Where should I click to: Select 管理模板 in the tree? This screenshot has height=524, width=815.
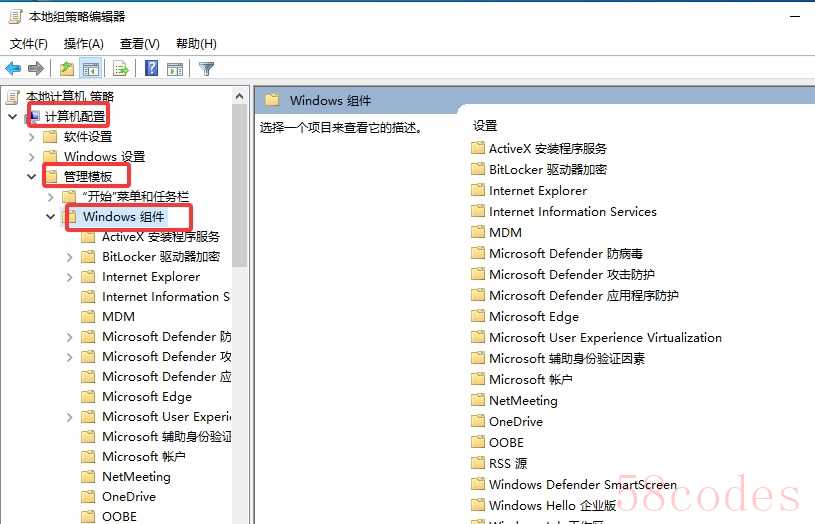point(88,177)
